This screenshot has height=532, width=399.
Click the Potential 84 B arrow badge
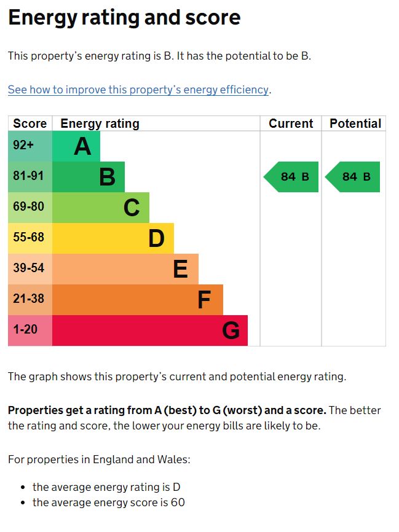(x=354, y=177)
